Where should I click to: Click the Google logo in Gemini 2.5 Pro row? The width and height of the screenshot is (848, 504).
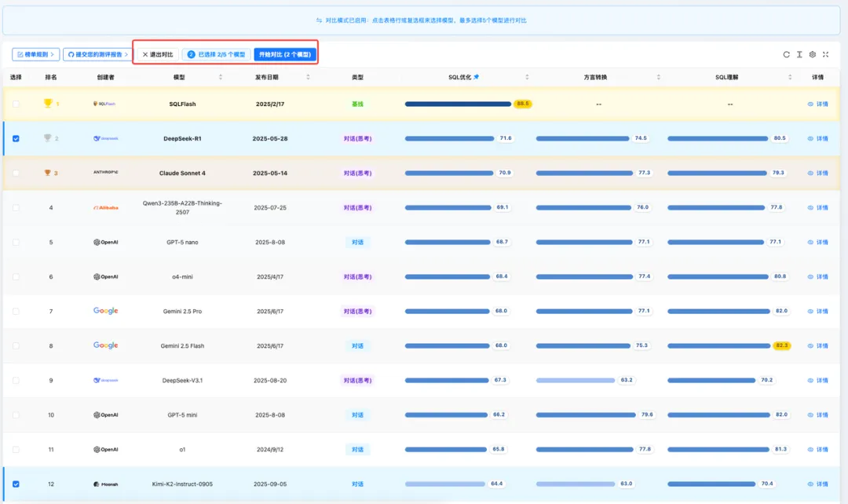[x=105, y=311]
